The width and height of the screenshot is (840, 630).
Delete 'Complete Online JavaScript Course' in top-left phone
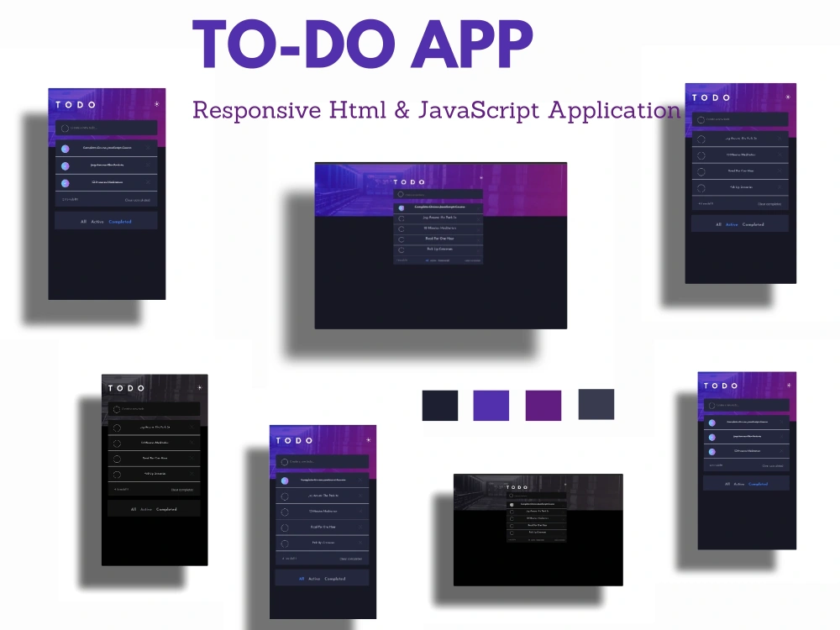[x=148, y=148]
